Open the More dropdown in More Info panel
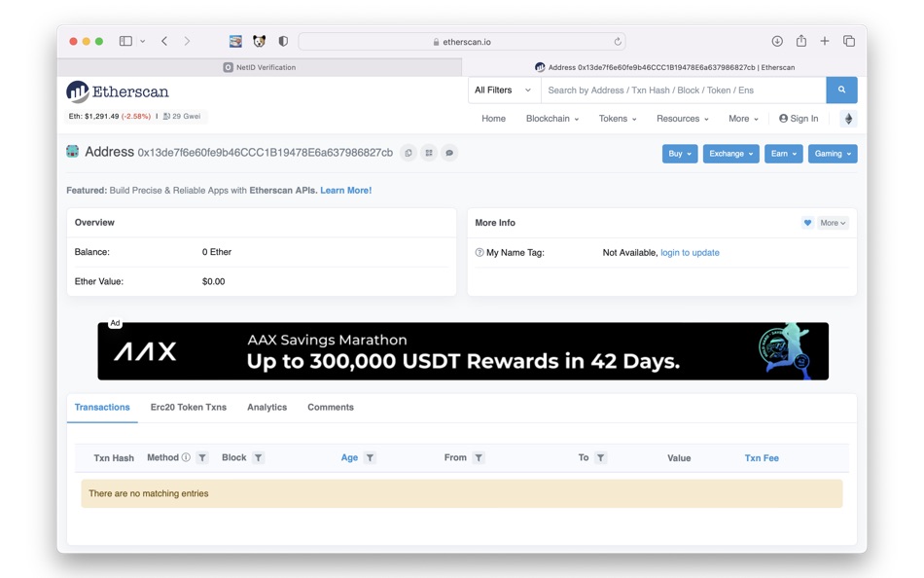Viewport: 924px width, 578px height. click(x=833, y=223)
